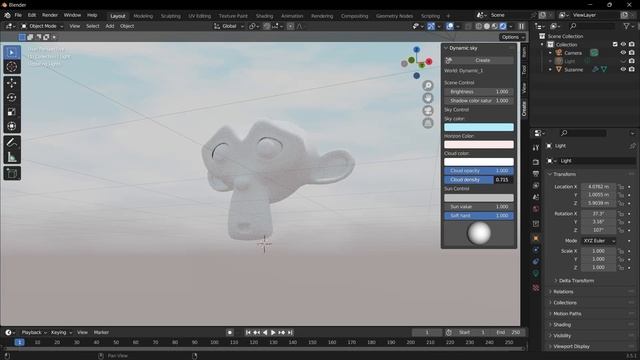Toggle the camera view icon
Screen dimensions: 640x360
[428, 111]
